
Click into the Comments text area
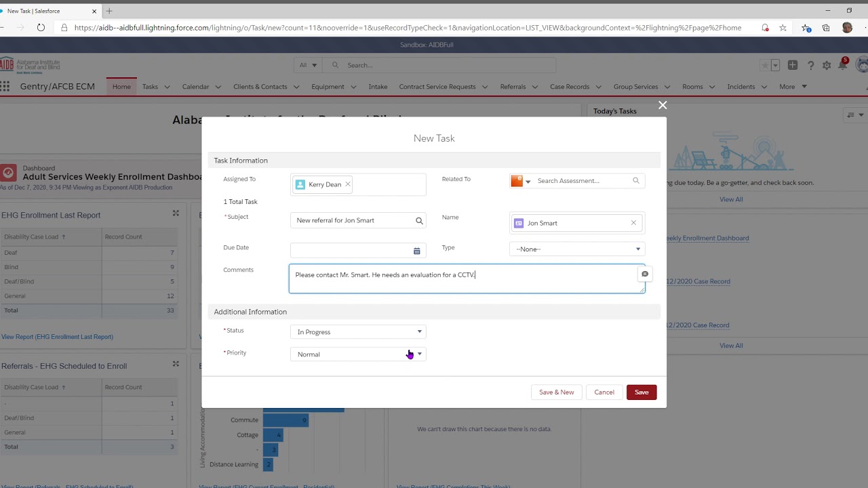click(467, 279)
